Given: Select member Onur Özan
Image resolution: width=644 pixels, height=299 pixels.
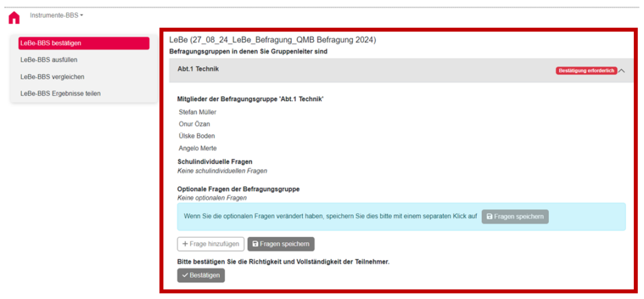Looking at the screenshot, I should tap(196, 124).
